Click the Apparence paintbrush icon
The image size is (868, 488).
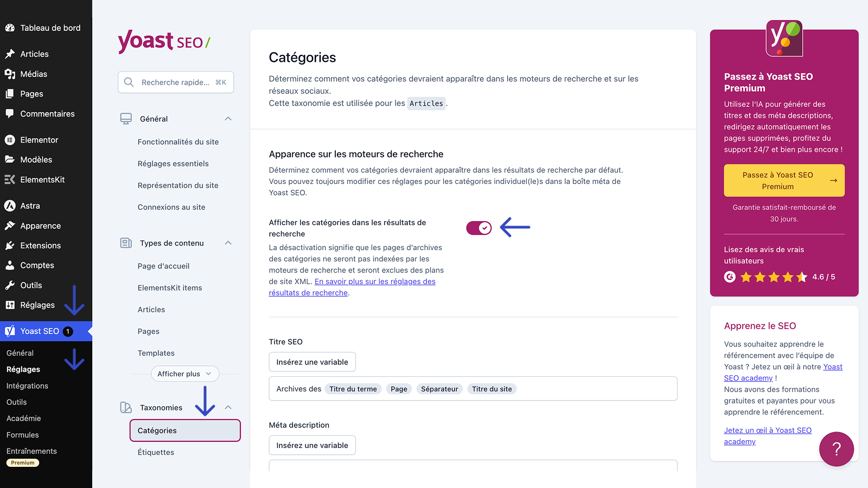10,226
